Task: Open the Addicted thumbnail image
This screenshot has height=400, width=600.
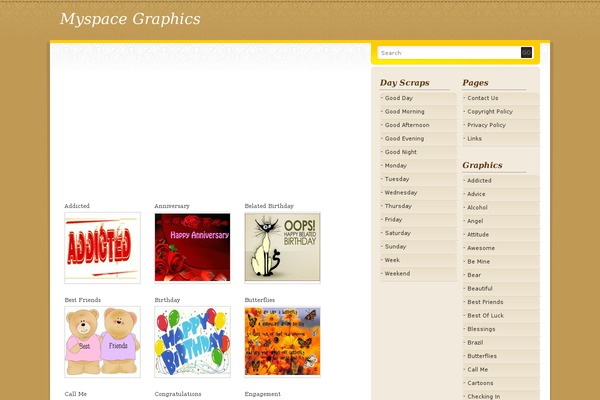Action: pyautogui.click(x=103, y=248)
